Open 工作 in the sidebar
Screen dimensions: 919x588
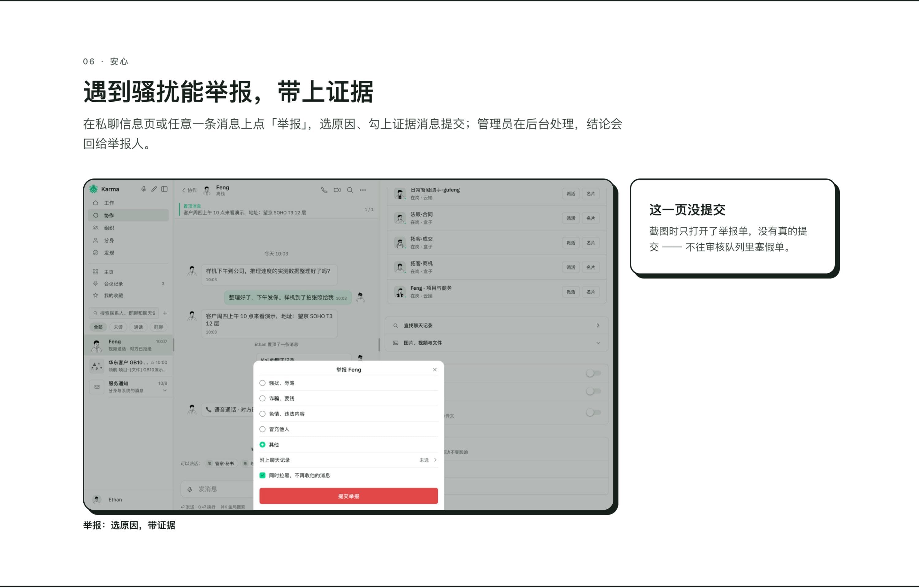click(x=128, y=203)
